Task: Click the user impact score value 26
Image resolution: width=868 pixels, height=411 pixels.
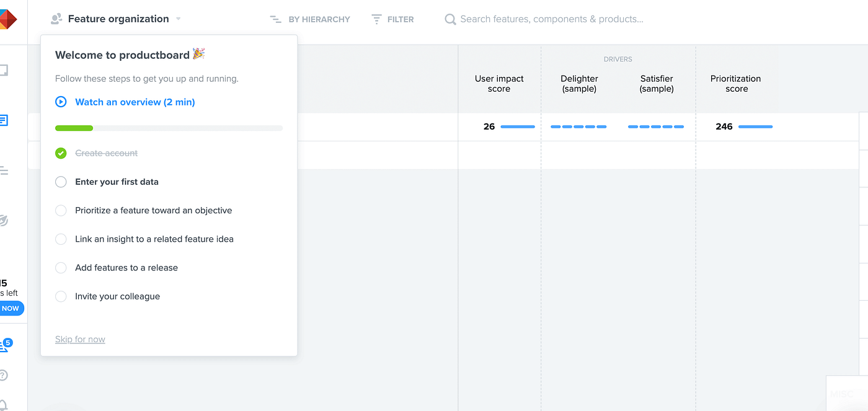Action: pyautogui.click(x=489, y=126)
